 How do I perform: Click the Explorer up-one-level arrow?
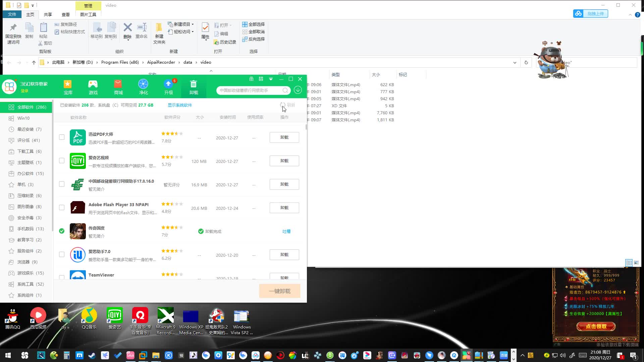click(34, 63)
